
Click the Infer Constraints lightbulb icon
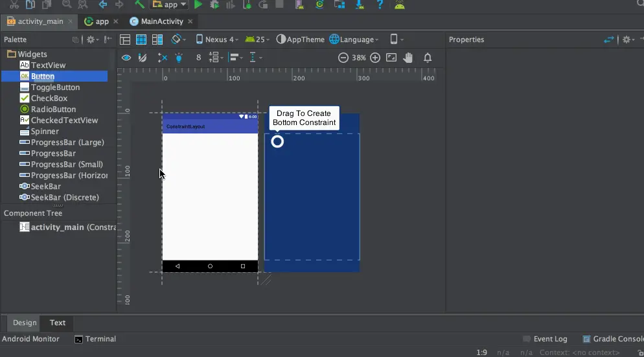point(179,58)
